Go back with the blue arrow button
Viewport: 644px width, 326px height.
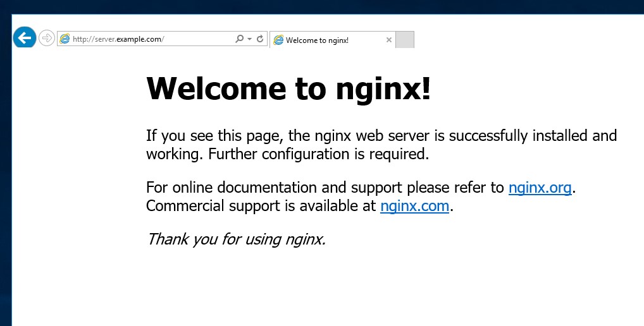point(25,38)
